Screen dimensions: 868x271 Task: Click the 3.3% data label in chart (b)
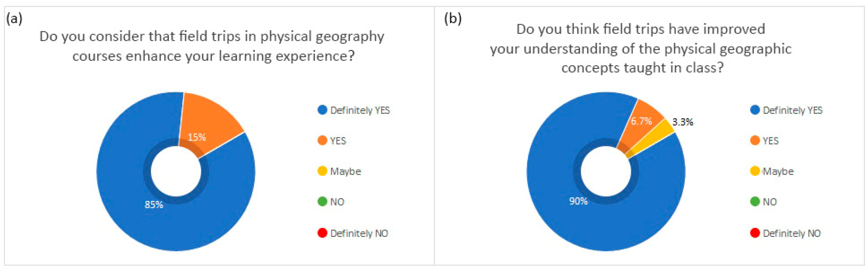click(682, 122)
